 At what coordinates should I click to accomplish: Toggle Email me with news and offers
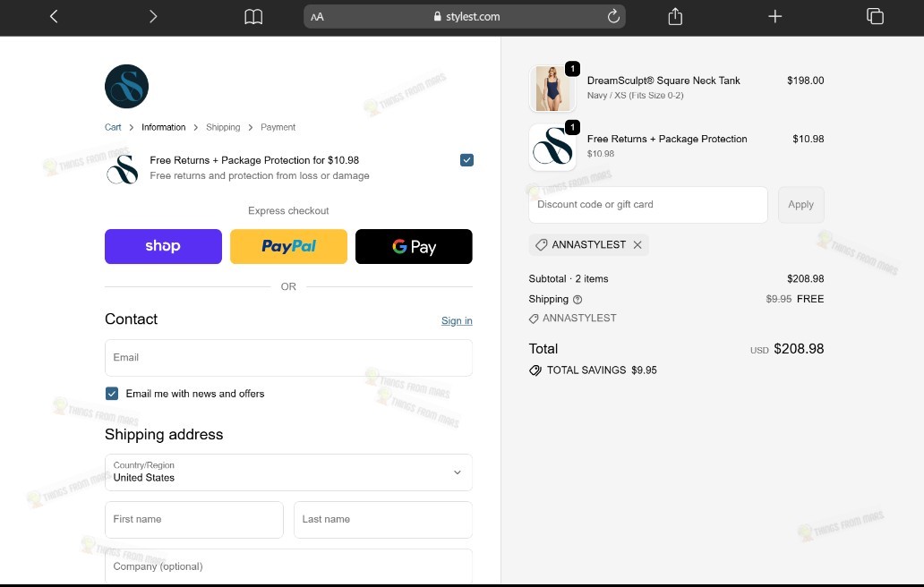click(112, 394)
